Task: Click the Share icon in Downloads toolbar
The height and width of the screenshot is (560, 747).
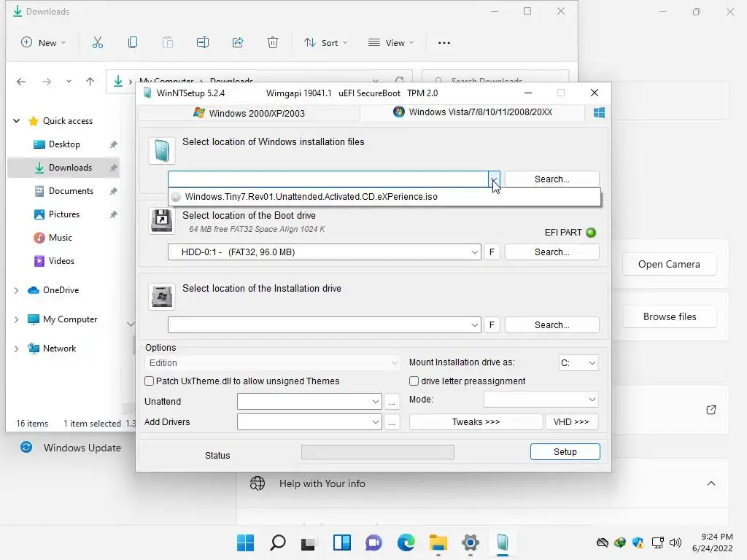Action: 238,43
